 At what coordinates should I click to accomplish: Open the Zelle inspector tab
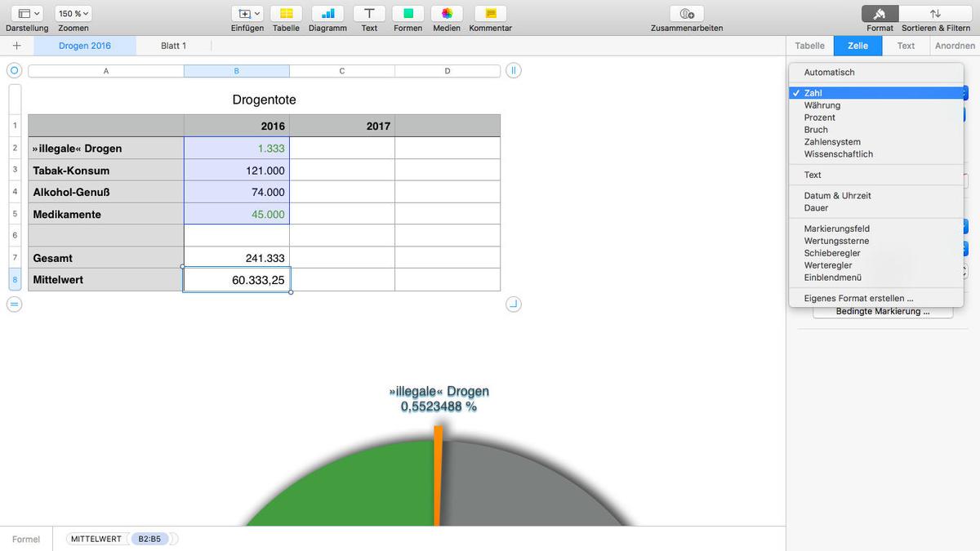857,46
